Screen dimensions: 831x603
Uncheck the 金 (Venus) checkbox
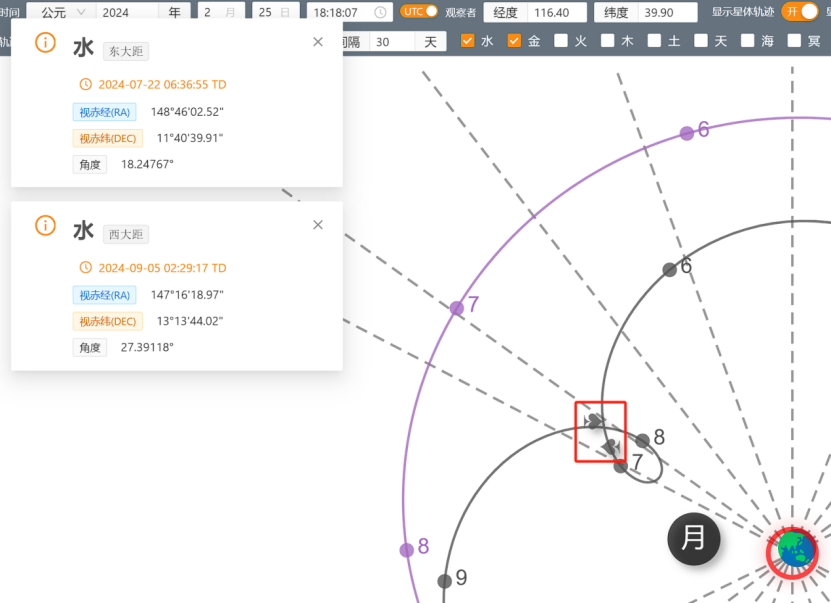(x=515, y=41)
